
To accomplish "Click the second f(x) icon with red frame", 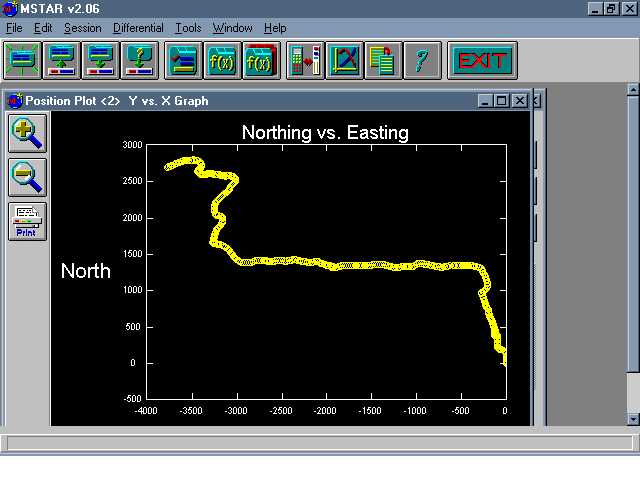I will [260, 60].
